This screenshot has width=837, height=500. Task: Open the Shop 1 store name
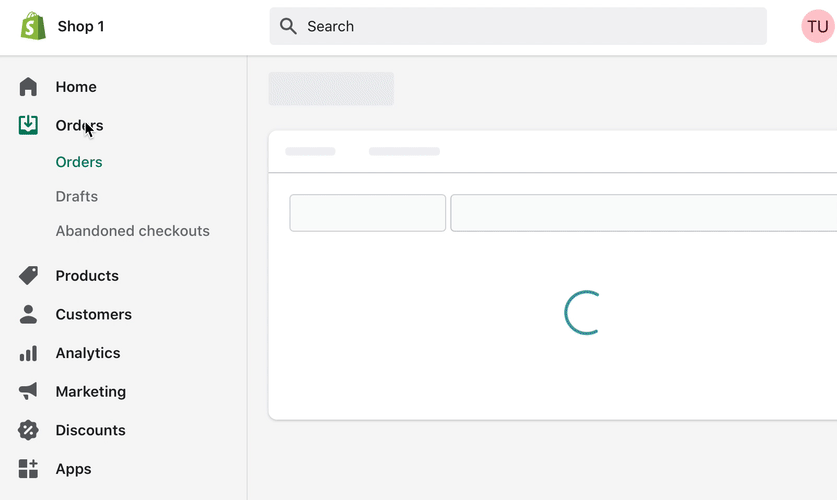coord(81,26)
